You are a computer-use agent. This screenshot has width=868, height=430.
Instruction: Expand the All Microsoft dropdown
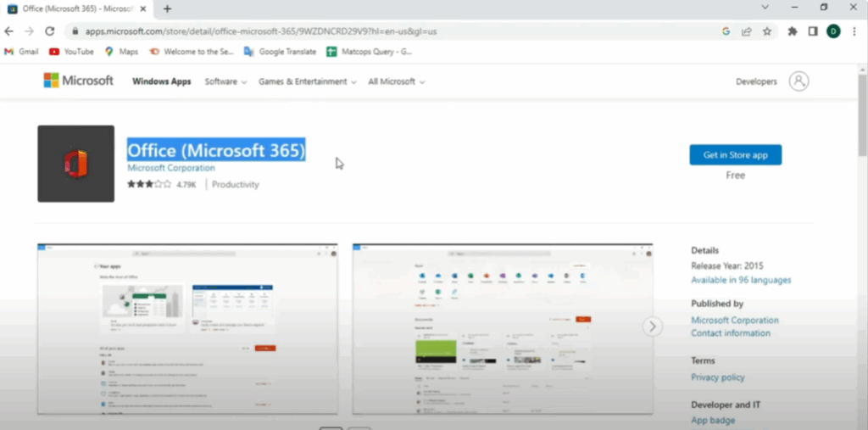tap(397, 81)
